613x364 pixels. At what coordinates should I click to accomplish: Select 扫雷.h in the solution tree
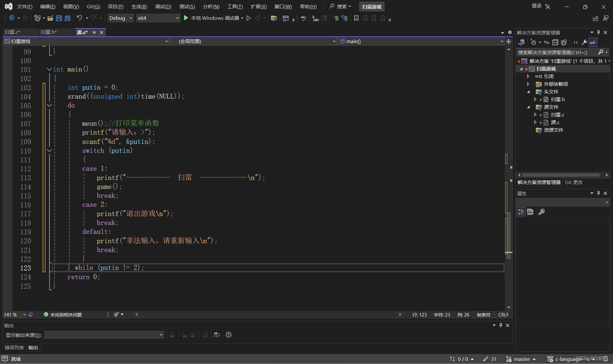click(x=557, y=100)
